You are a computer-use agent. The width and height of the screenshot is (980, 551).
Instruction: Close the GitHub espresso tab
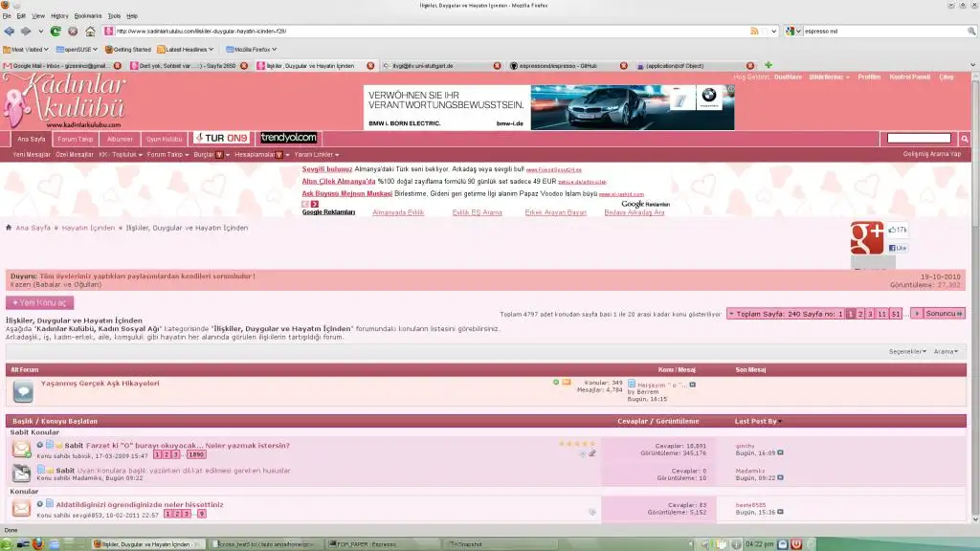624,66
